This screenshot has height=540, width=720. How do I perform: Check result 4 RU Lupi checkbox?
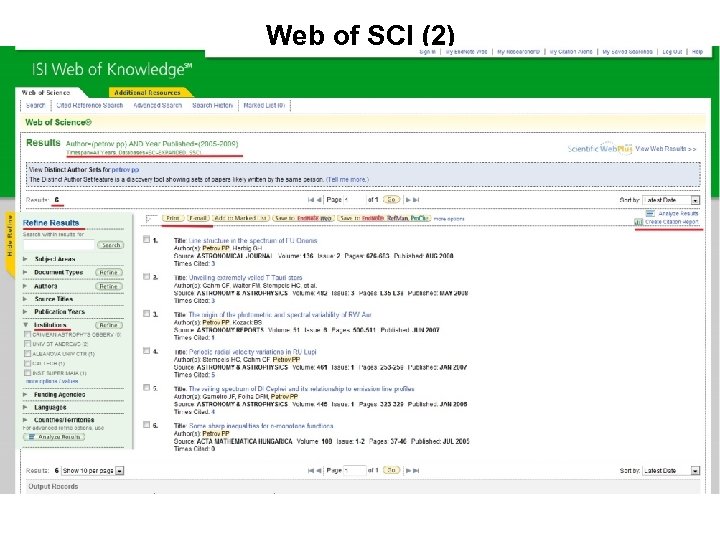coord(146,351)
